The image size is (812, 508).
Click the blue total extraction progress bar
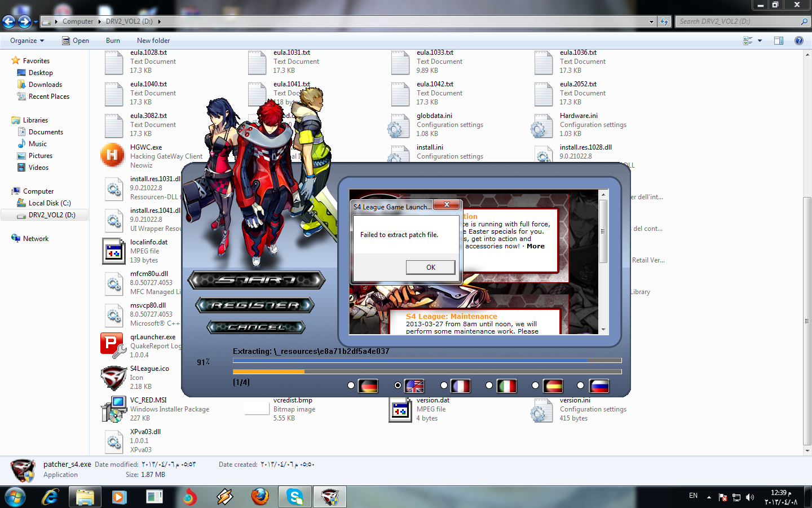point(427,360)
